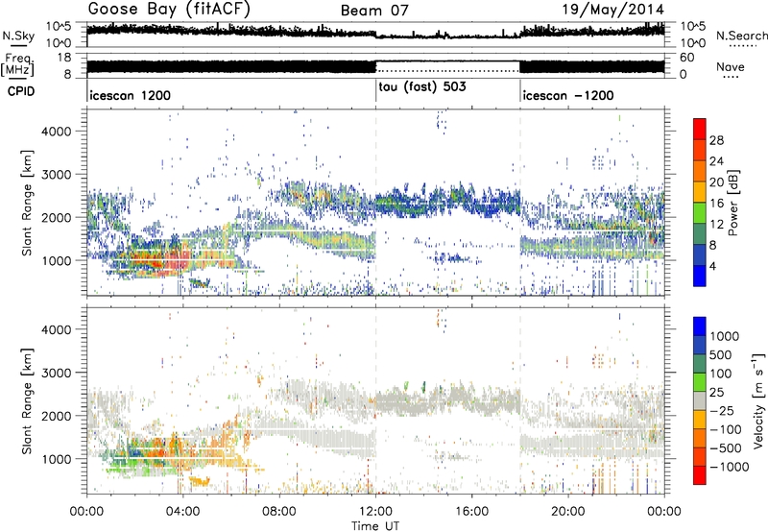Click the 2000 tick of the velocity panel
Viewport: 768px width, 532px height.
click(x=57, y=416)
